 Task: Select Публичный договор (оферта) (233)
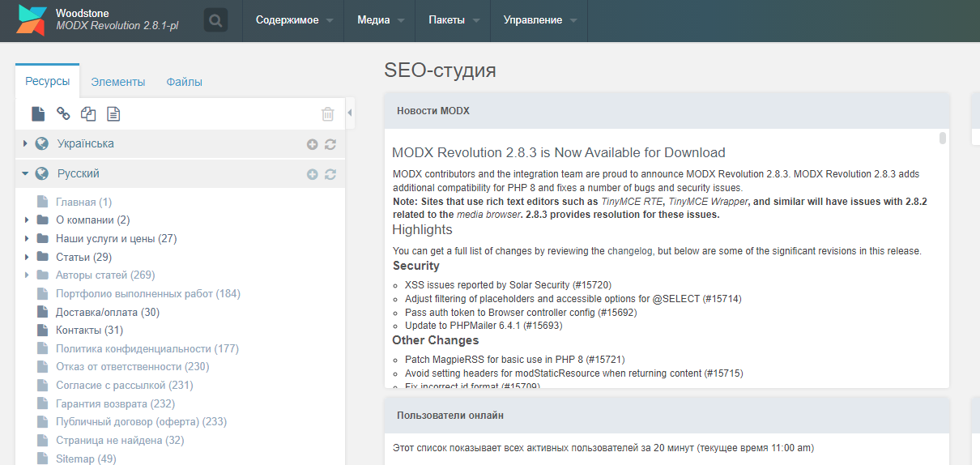pyautogui.click(x=142, y=421)
